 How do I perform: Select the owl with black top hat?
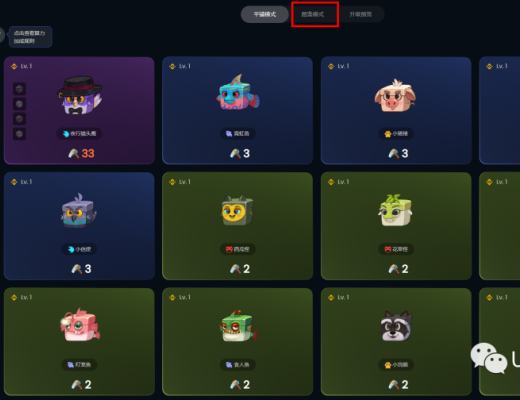coord(80,96)
